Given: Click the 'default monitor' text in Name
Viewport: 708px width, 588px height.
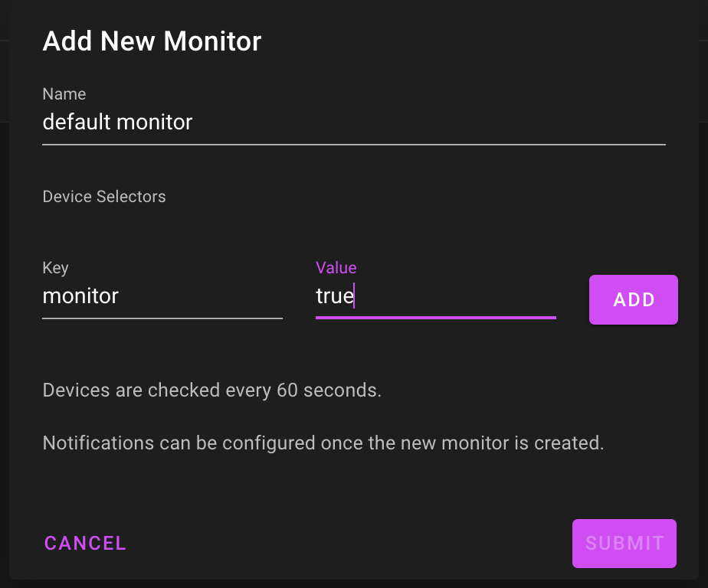Looking at the screenshot, I should (x=117, y=122).
